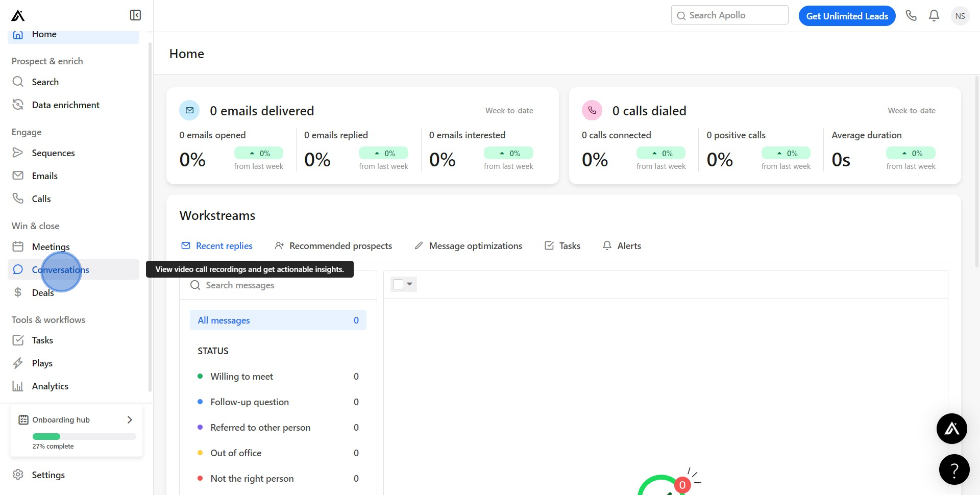Filter by Referred to other person status
The height and width of the screenshot is (495, 980).
278,427
